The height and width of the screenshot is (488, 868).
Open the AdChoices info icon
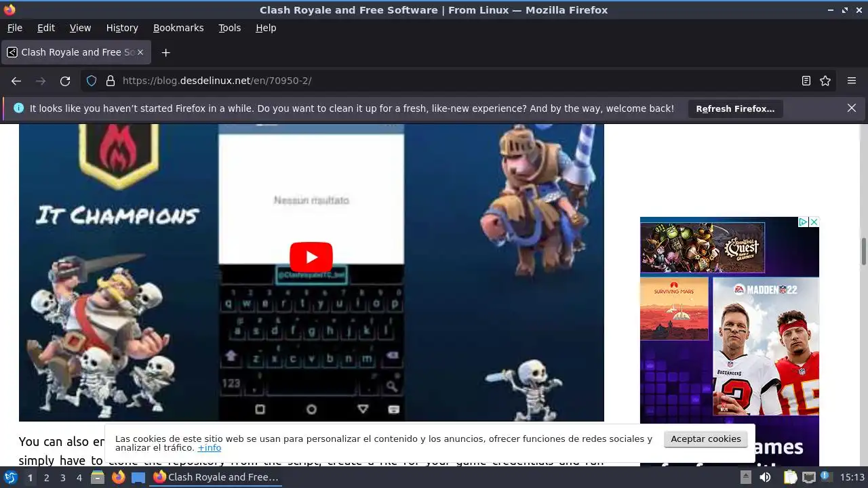click(x=803, y=222)
